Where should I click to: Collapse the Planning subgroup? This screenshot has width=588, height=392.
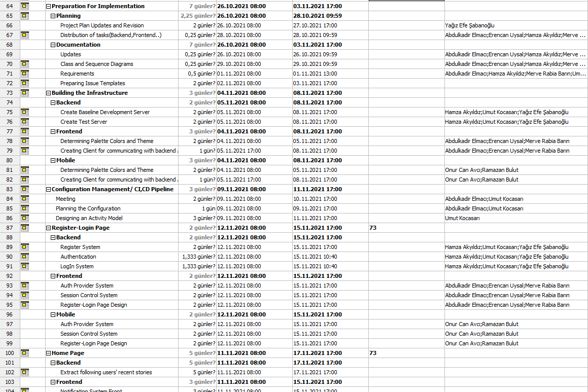pyautogui.click(x=53, y=16)
